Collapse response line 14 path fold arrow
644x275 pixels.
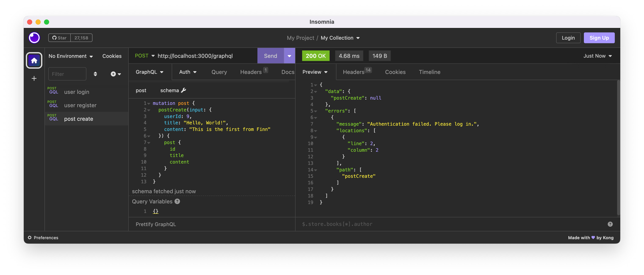tap(315, 170)
